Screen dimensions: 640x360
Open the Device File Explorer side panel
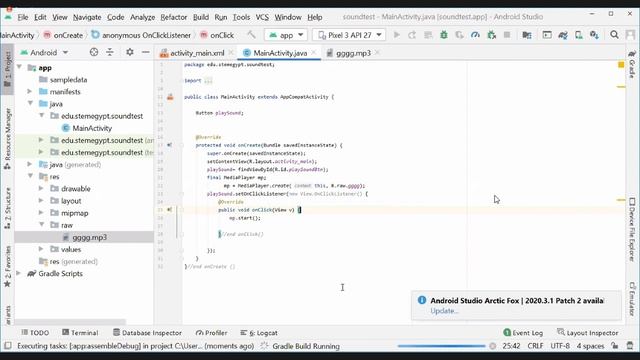point(632,230)
